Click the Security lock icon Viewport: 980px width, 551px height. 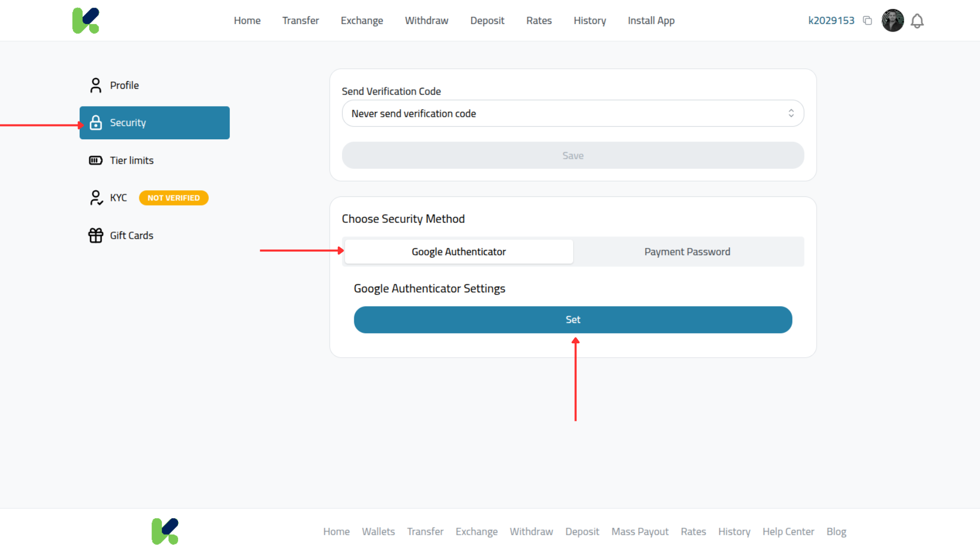(95, 122)
